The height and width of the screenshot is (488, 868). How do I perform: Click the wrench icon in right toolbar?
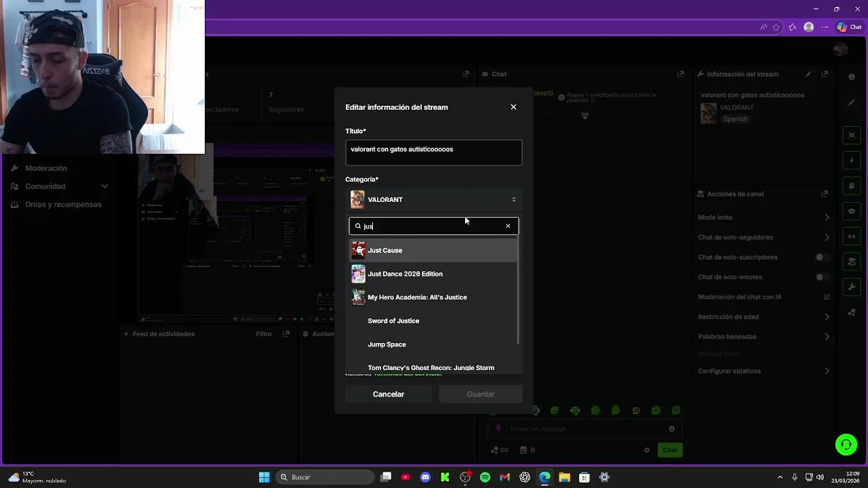852,287
